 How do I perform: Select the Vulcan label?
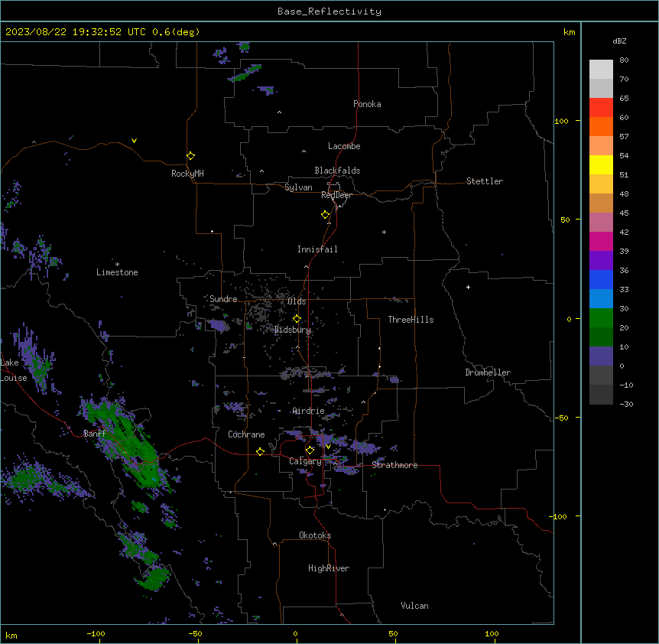click(414, 606)
